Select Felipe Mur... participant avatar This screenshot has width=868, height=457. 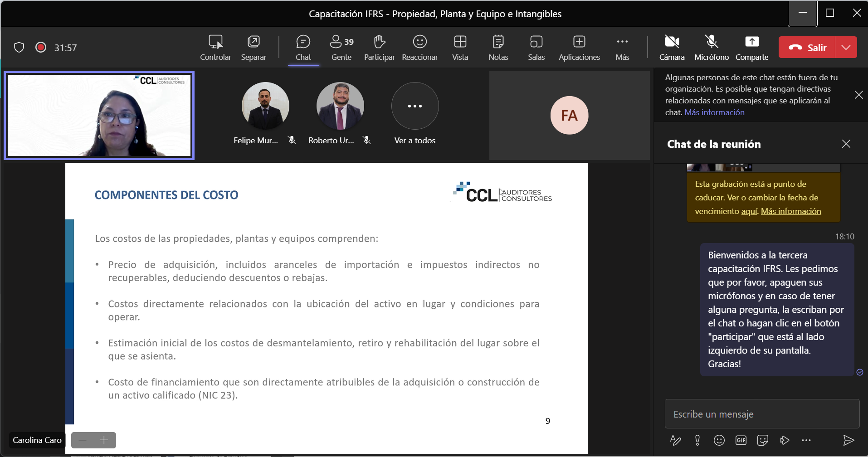pos(265,106)
